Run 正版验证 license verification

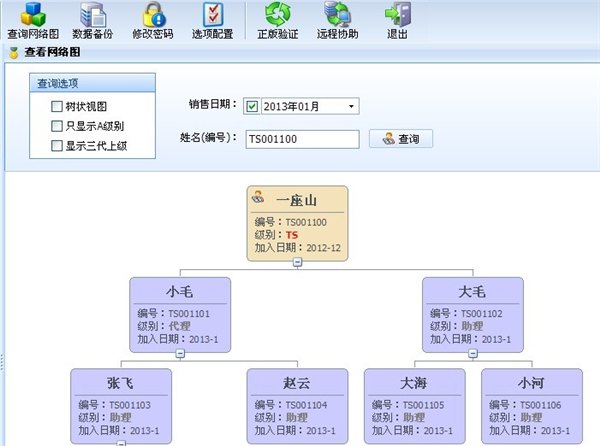pyautogui.click(x=278, y=20)
